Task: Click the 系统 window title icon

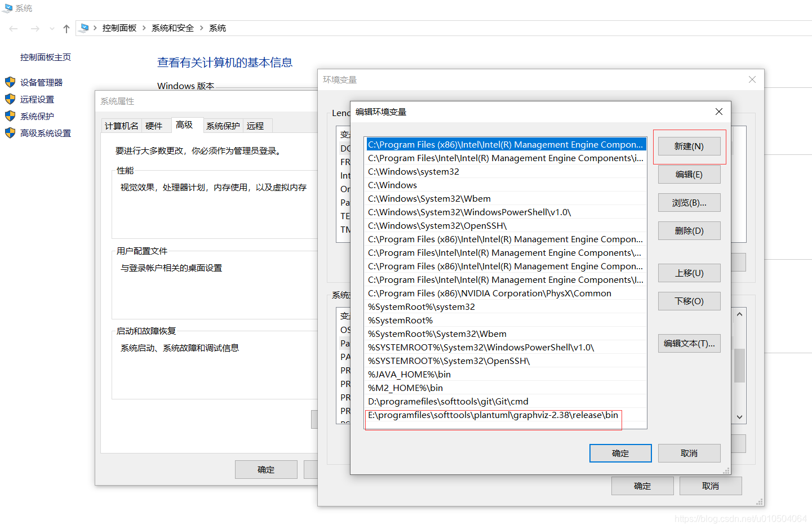Action: click(7, 8)
